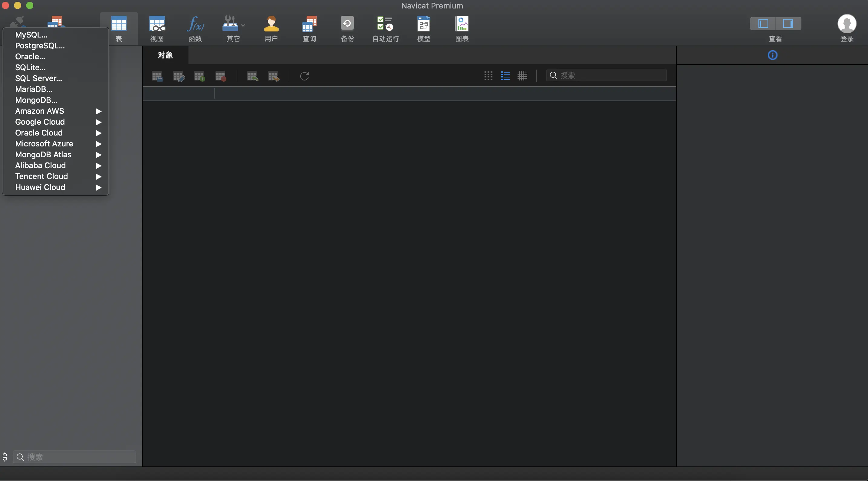Image resolution: width=868 pixels, height=481 pixels.
Task: Click the refresh icon in object toolbar
Action: (x=304, y=76)
